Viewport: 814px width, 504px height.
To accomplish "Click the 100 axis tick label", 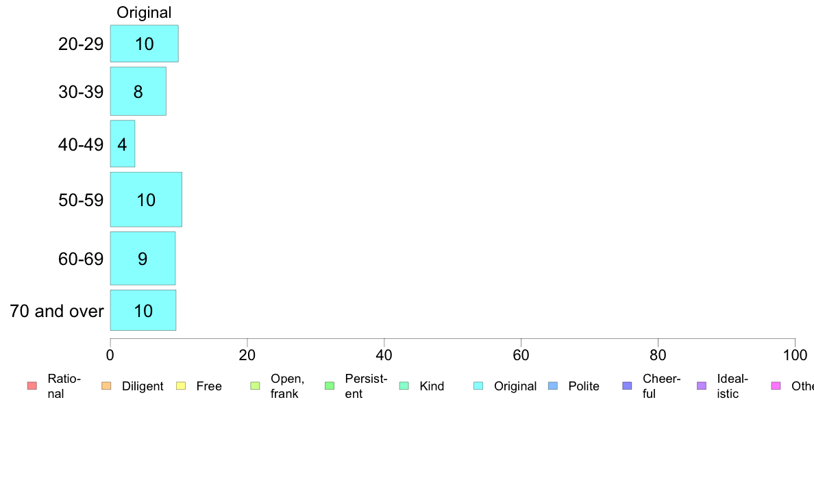I will coord(795,355).
